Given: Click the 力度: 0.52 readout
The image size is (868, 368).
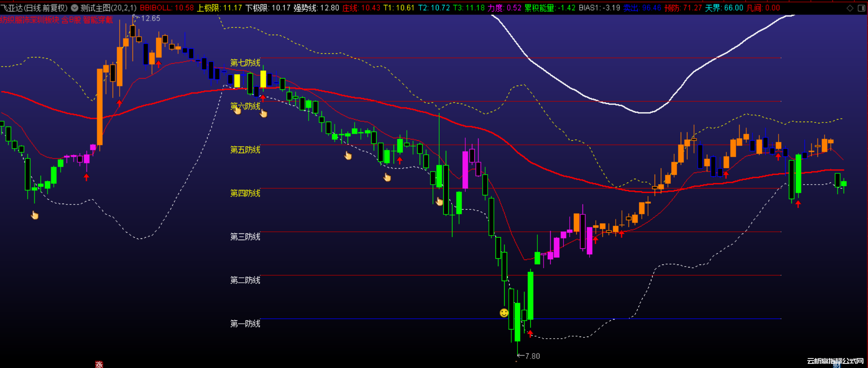Looking at the screenshot, I should (504, 8).
